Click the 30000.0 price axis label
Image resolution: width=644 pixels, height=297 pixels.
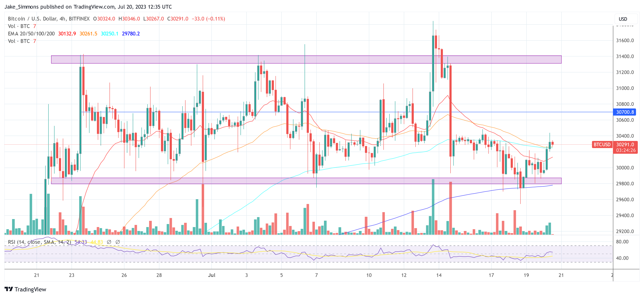coord(625,168)
